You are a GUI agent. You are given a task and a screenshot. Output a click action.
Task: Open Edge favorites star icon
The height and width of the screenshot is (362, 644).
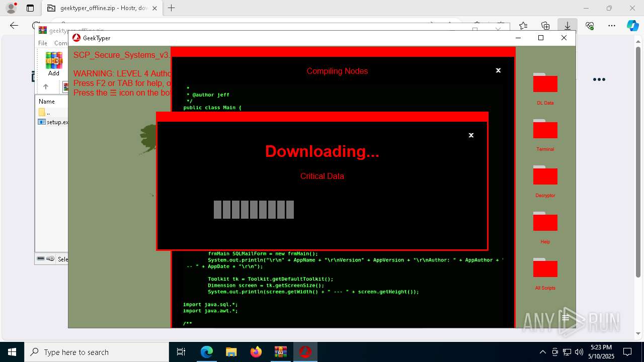pos(523,26)
